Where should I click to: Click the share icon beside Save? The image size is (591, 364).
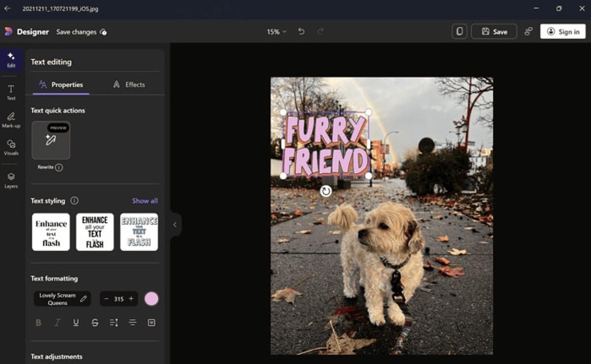528,31
